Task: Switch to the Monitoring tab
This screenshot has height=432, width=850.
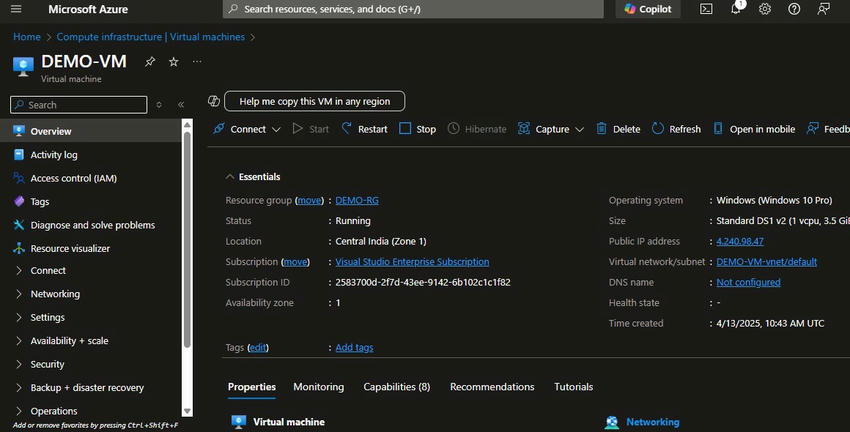Action: pyautogui.click(x=318, y=386)
